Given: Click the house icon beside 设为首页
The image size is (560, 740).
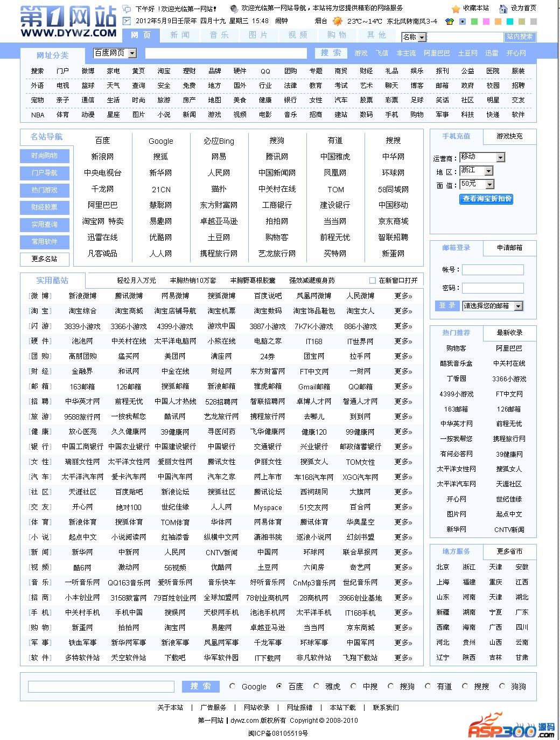Looking at the screenshot, I should [x=503, y=9].
